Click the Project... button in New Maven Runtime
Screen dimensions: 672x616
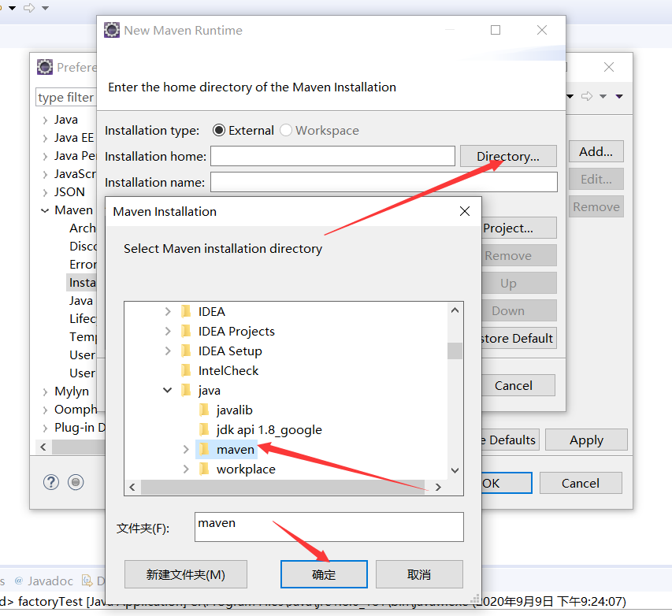click(519, 228)
